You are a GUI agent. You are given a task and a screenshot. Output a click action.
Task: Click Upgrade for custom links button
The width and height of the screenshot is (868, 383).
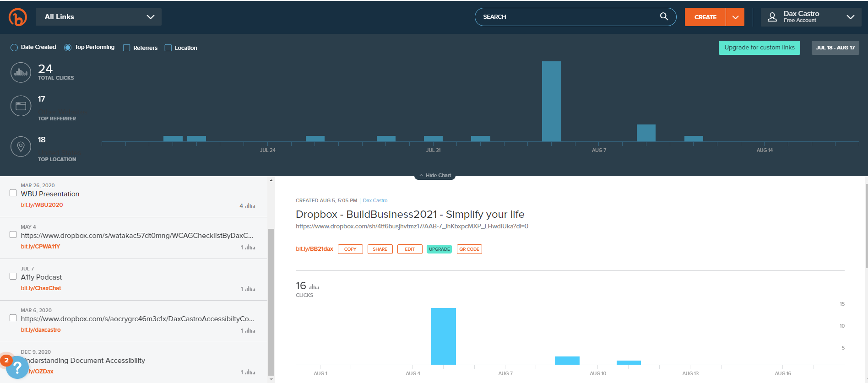759,48
